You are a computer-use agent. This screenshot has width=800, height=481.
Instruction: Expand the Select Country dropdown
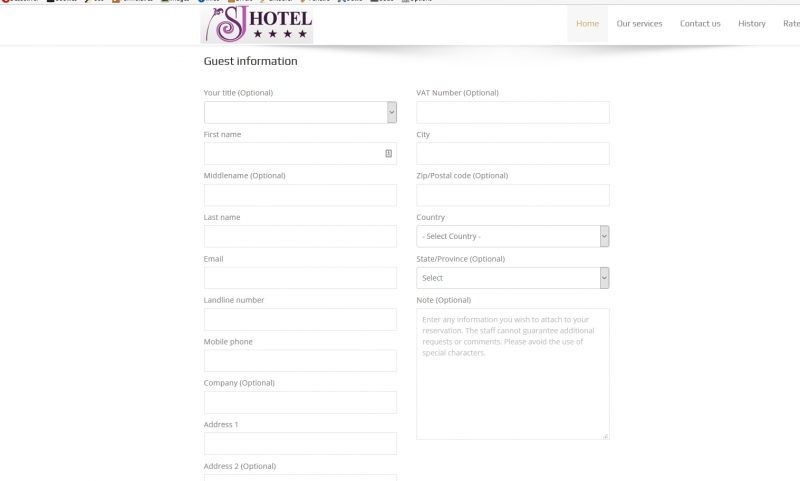[x=512, y=236]
